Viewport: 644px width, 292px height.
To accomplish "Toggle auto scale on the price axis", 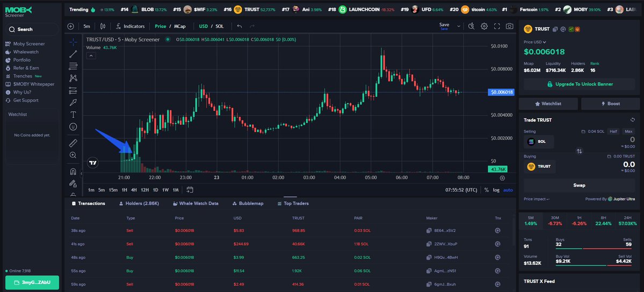I will click(508, 190).
